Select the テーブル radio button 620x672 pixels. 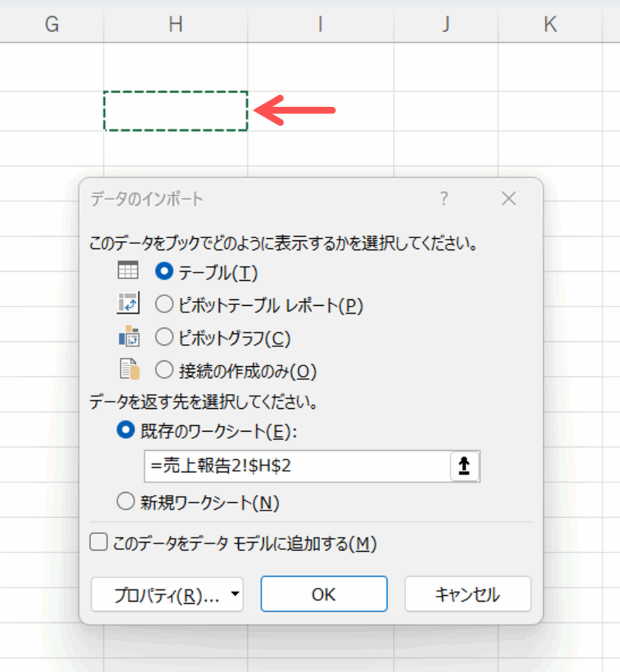pyautogui.click(x=163, y=271)
